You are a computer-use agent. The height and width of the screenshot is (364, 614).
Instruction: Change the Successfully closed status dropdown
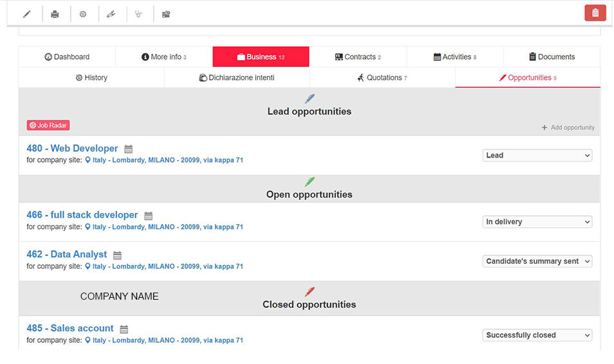coord(537,335)
